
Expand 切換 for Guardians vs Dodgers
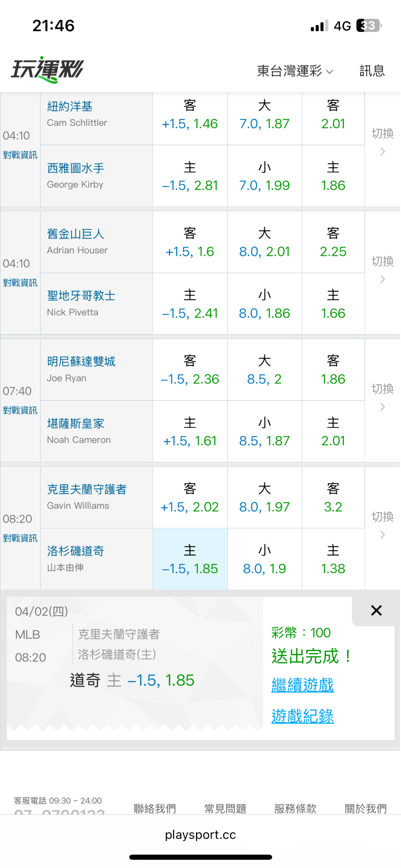382,525
